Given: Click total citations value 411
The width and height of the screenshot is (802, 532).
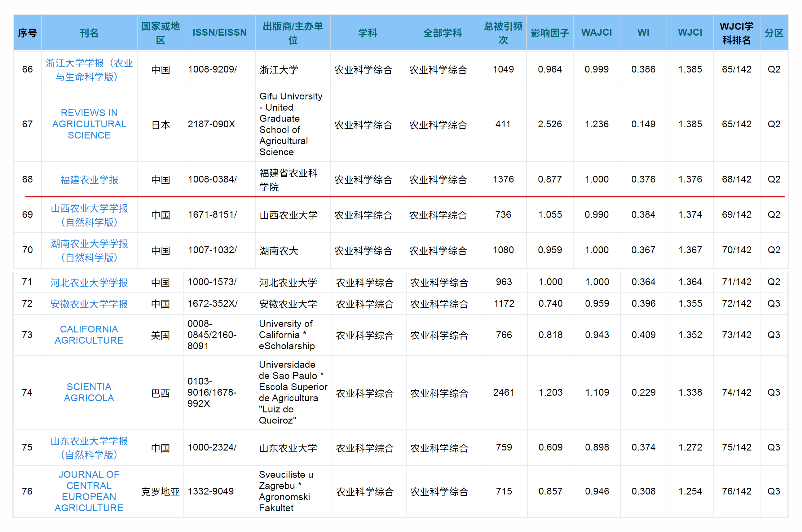Looking at the screenshot, I should coord(503,124).
